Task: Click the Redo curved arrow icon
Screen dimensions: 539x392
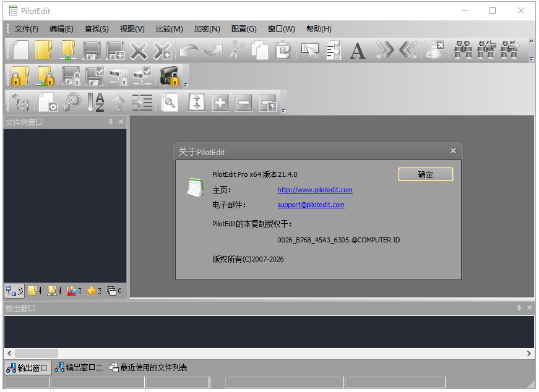Action: [212, 50]
